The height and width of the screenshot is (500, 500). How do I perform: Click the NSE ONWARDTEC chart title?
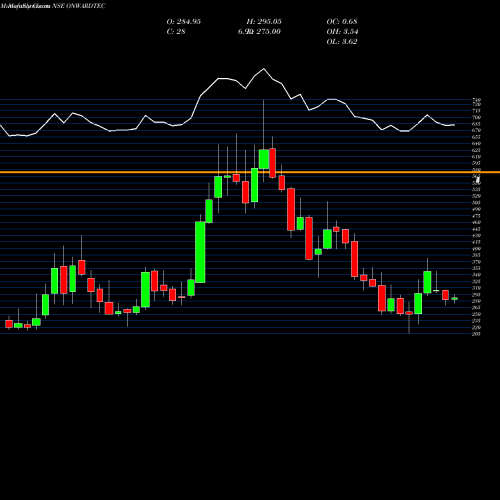pyautogui.click(x=79, y=6)
